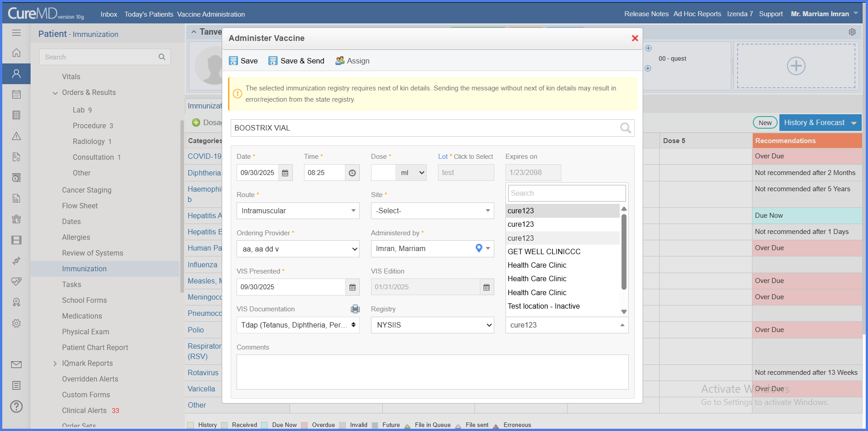The height and width of the screenshot is (431, 868).
Task: Collapse the Orders & Results tree node
Action: [x=55, y=93]
